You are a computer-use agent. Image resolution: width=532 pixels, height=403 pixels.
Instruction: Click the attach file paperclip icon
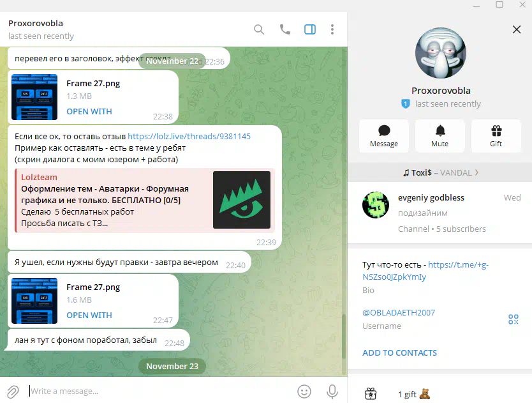[x=13, y=391]
